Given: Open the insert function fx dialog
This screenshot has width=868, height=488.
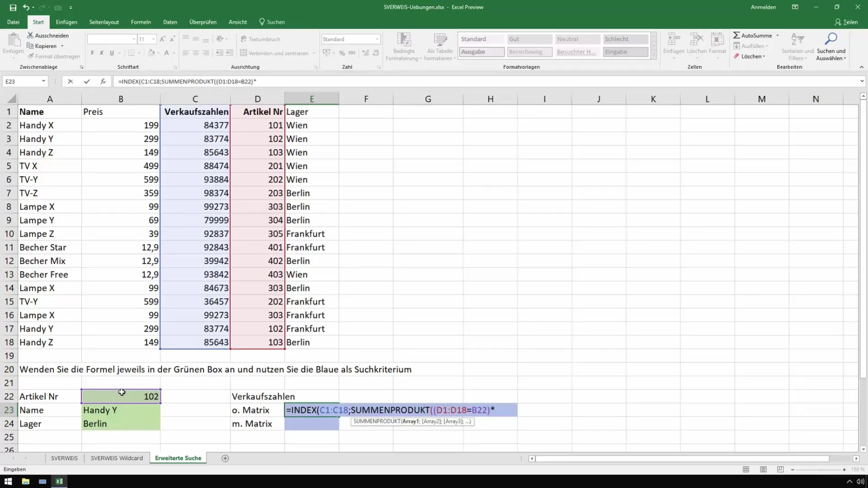Looking at the screenshot, I should click(x=103, y=81).
